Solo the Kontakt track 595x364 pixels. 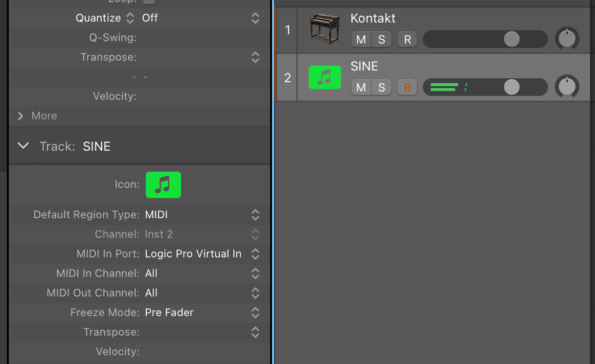382,40
